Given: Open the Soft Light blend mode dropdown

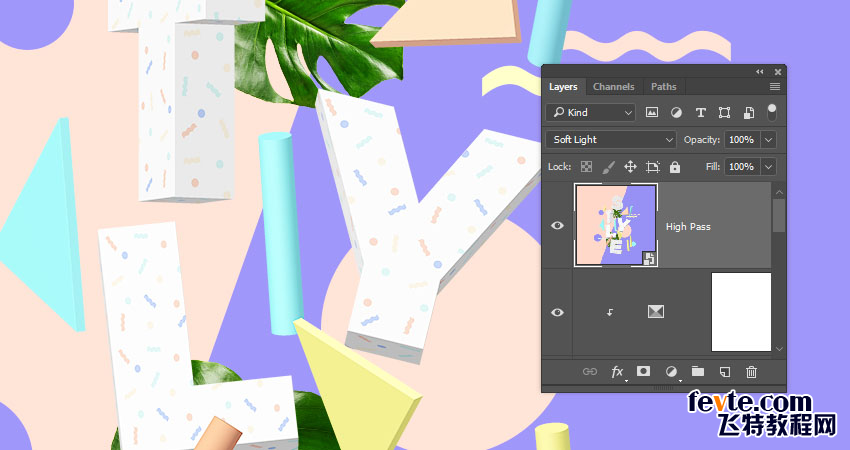Looking at the screenshot, I should tap(612, 140).
